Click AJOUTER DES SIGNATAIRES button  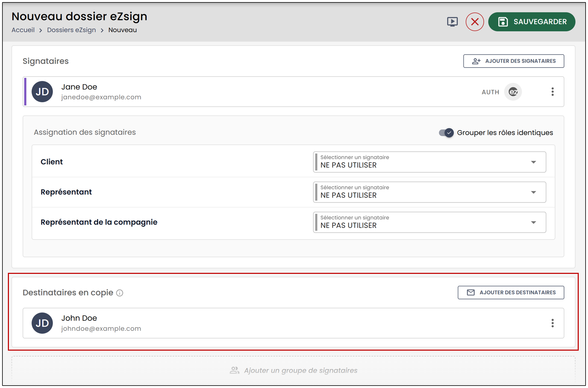pyautogui.click(x=514, y=61)
